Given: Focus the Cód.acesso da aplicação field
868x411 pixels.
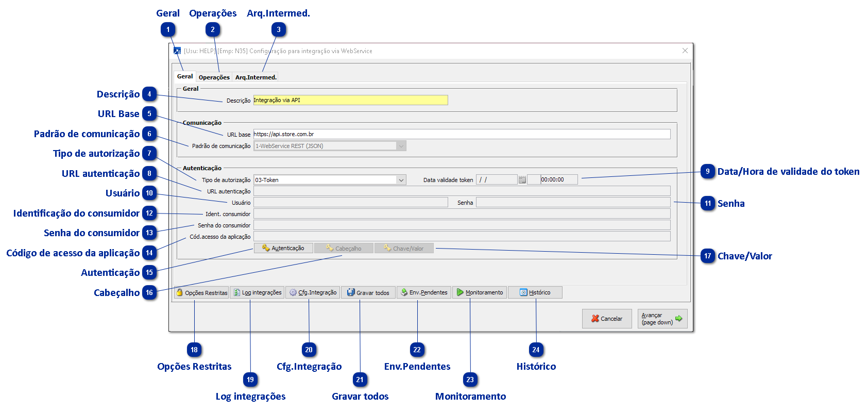Looking at the screenshot, I should [462, 237].
